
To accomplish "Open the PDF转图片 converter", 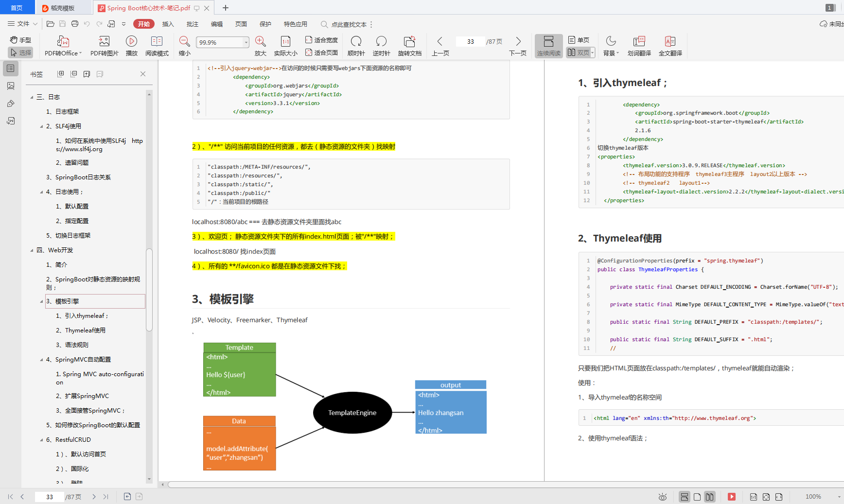I will [104, 46].
